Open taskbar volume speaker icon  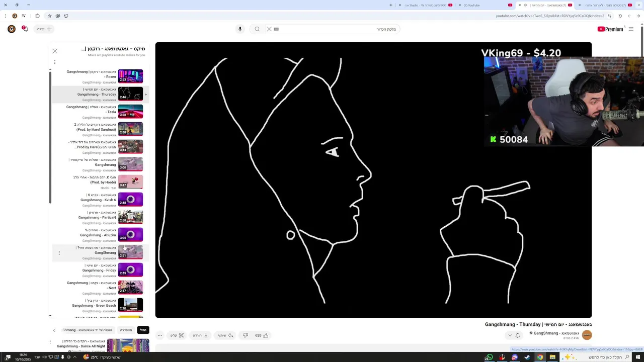pyautogui.click(x=44, y=357)
